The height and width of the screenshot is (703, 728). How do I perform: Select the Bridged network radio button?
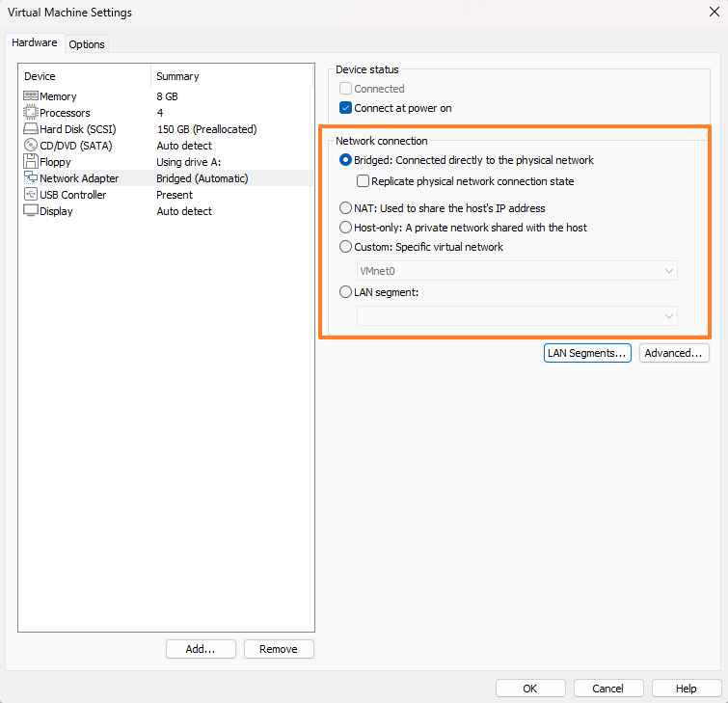click(345, 160)
